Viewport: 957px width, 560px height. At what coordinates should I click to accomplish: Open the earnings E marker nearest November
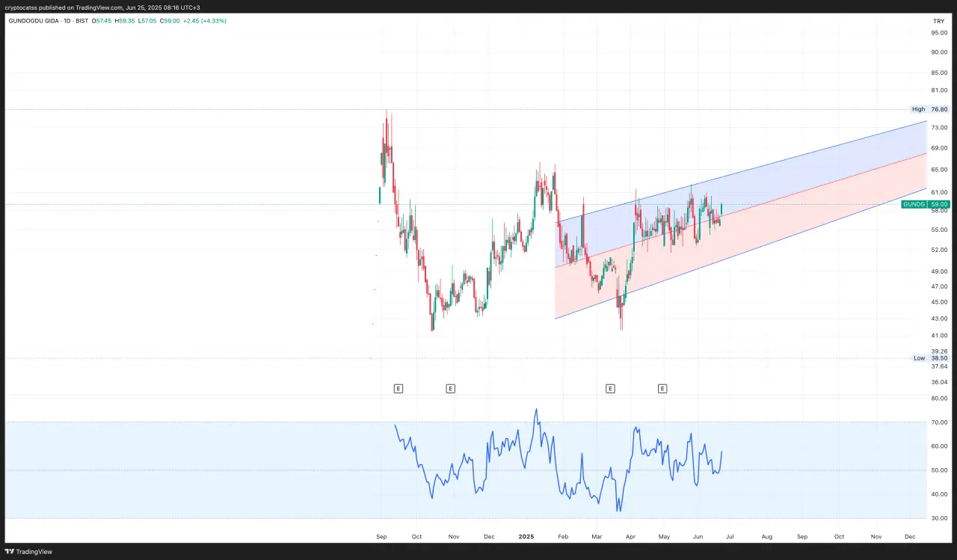[x=450, y=389]
